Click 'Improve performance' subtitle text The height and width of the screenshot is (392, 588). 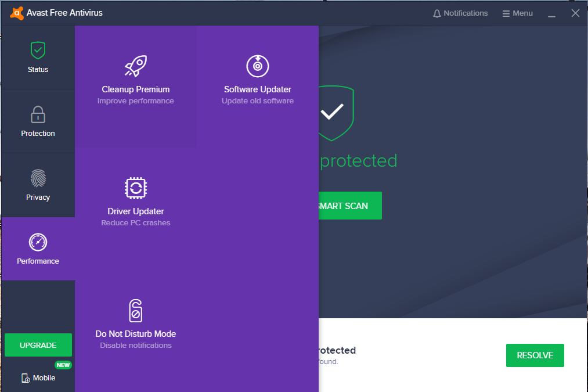point(136,101)
